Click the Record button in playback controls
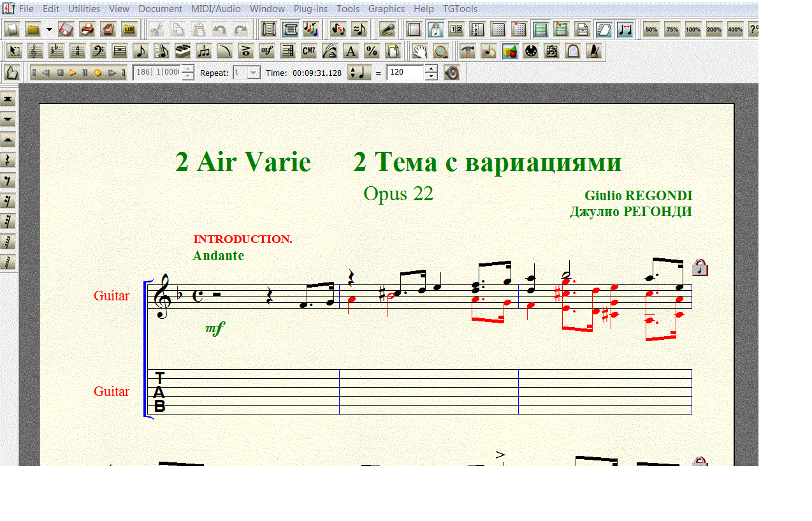This screenshot has width=812, height=521. (98, 73)
